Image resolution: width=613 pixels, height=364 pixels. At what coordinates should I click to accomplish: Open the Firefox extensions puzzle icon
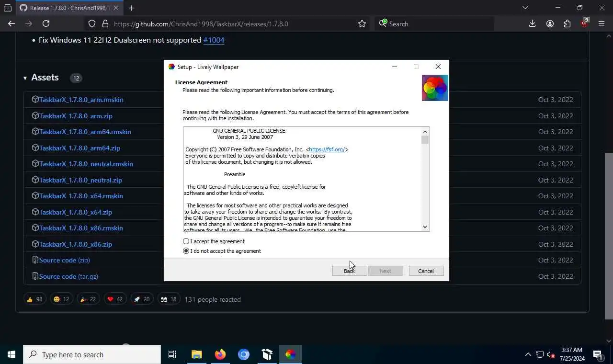pos(567,23)
